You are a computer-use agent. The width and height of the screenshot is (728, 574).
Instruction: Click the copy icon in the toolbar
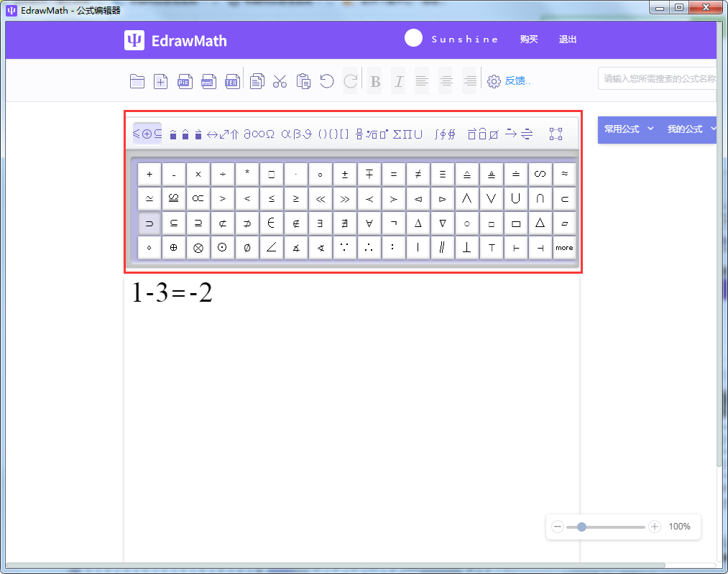point(257,81)
